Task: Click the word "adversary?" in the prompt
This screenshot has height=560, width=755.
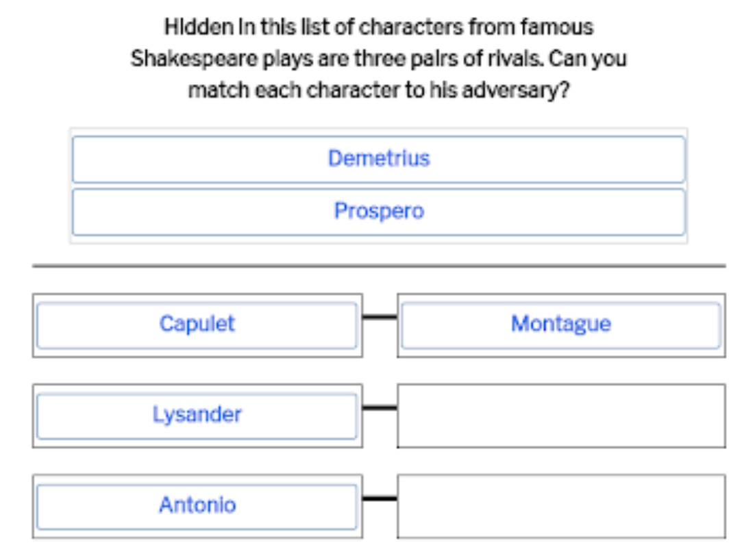Action: point(516,90)
